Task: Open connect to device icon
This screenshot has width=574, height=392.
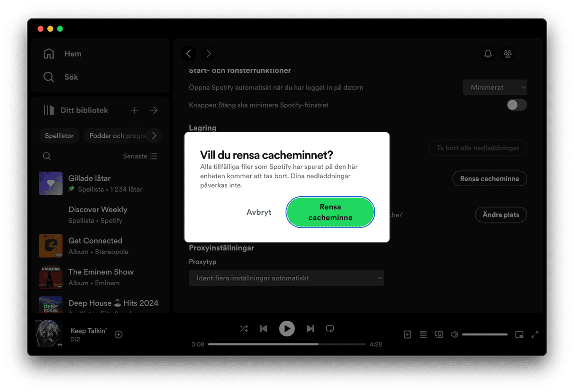Action: [439, 334]
